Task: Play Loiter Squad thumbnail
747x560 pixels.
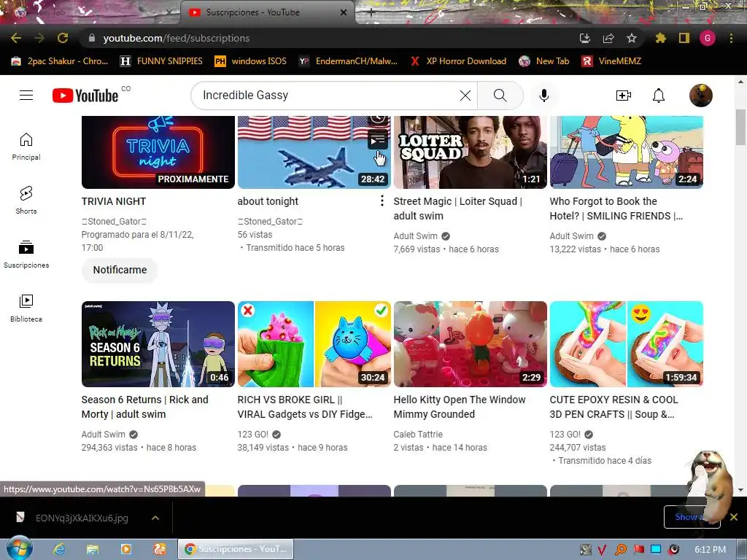Action: click(x=471, y=152)
